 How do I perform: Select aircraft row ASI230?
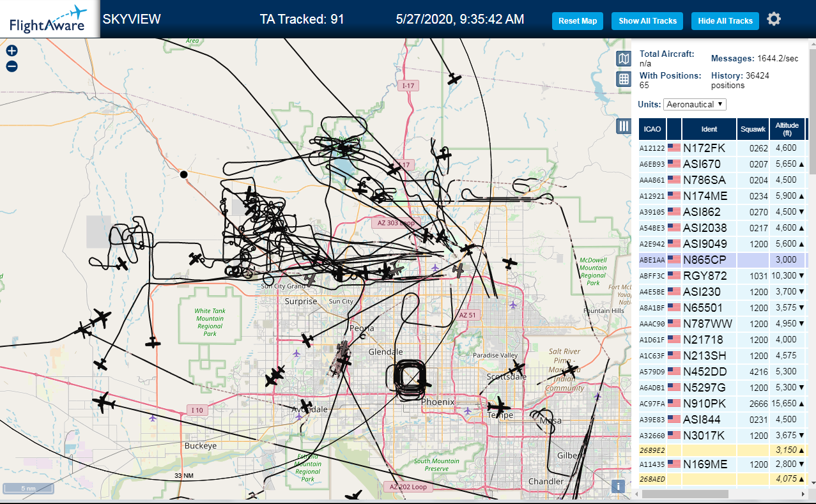click(x=722, y=292)
